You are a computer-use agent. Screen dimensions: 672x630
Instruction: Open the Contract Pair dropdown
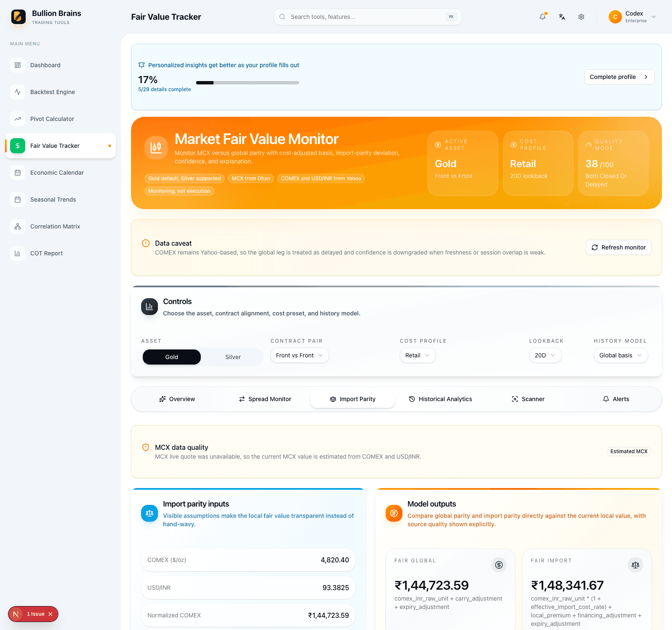[x=299, y=355]
